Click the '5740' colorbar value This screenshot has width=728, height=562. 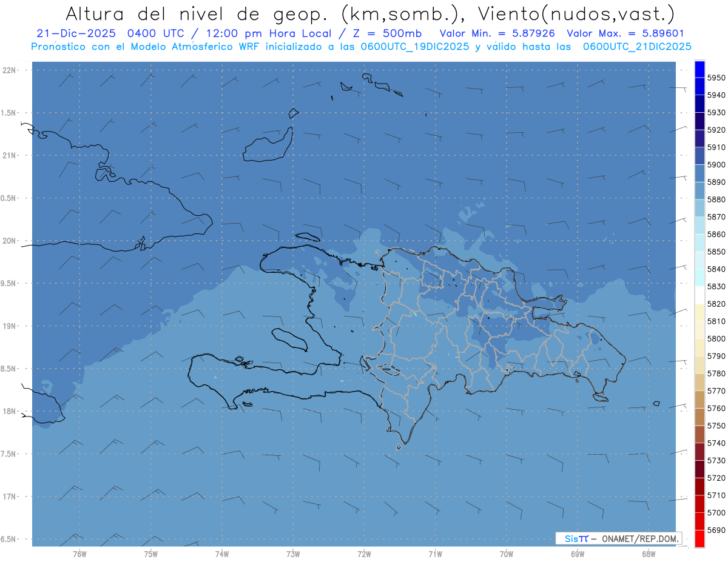click(716, 443)
